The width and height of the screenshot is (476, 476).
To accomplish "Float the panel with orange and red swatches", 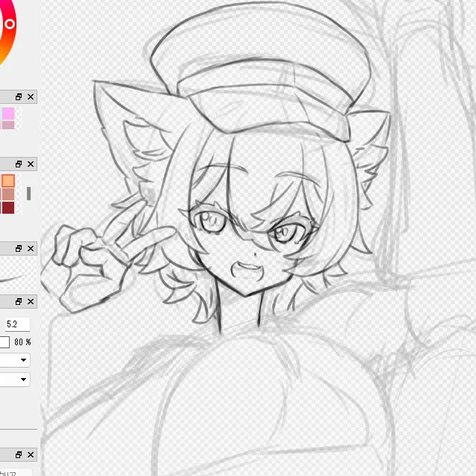I will click(x=19, y=164).
